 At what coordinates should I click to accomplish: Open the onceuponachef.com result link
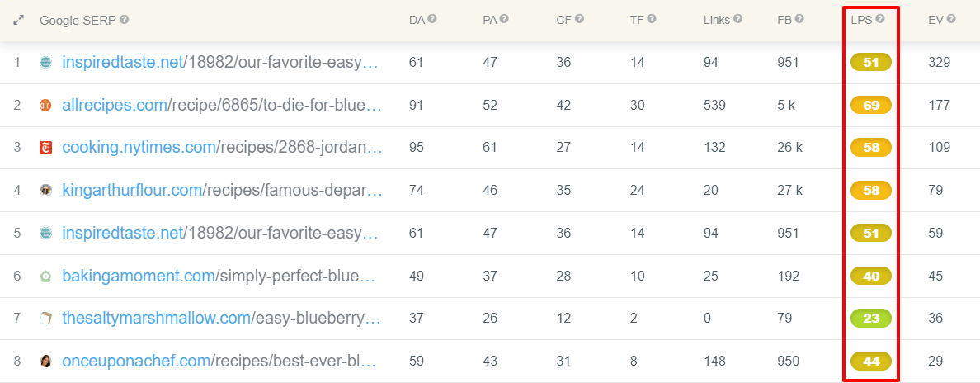(219, 362)
